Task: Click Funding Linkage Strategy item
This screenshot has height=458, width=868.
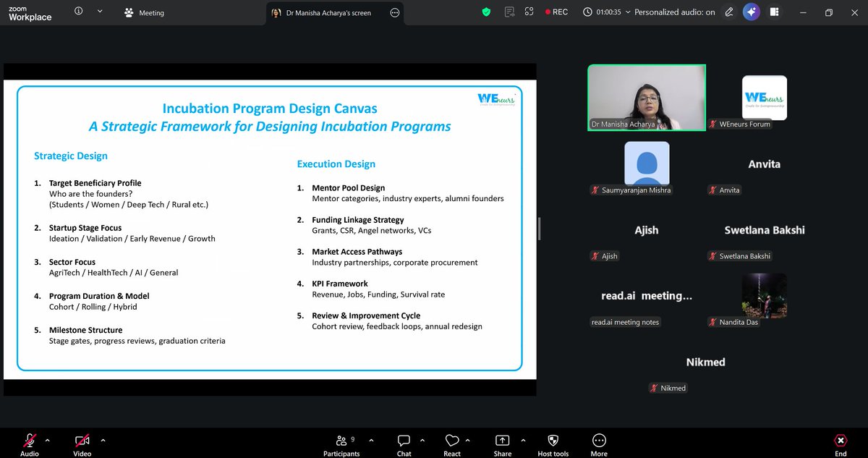Action: (358, 220)
